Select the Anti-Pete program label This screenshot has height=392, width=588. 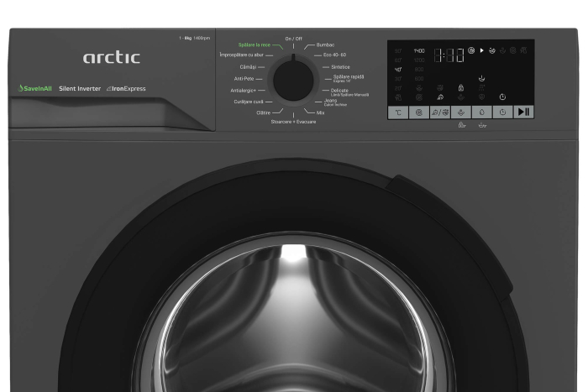click(244, 79)
